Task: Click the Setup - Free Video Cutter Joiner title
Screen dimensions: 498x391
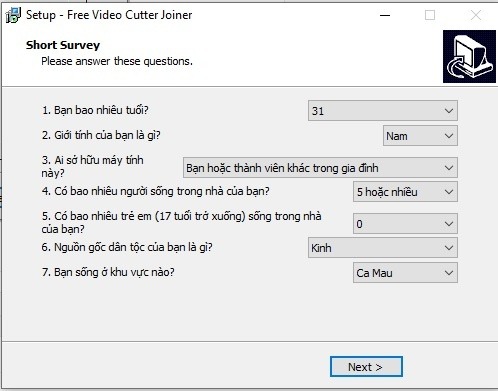Action: 109,15
